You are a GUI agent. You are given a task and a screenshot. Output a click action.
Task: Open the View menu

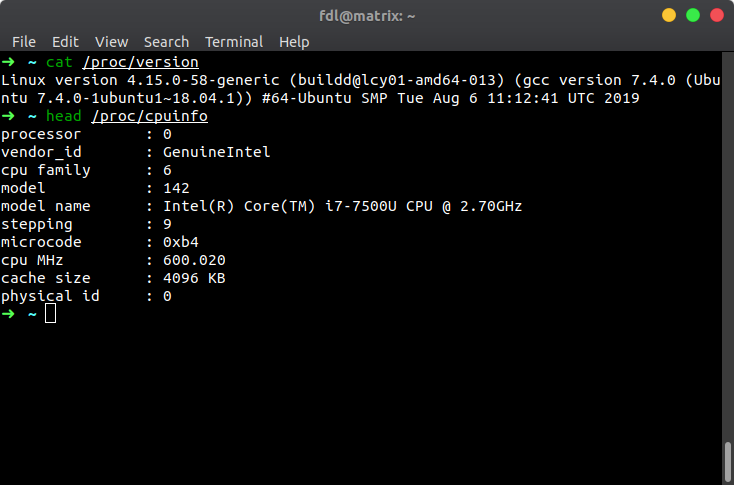click(111, 42)
